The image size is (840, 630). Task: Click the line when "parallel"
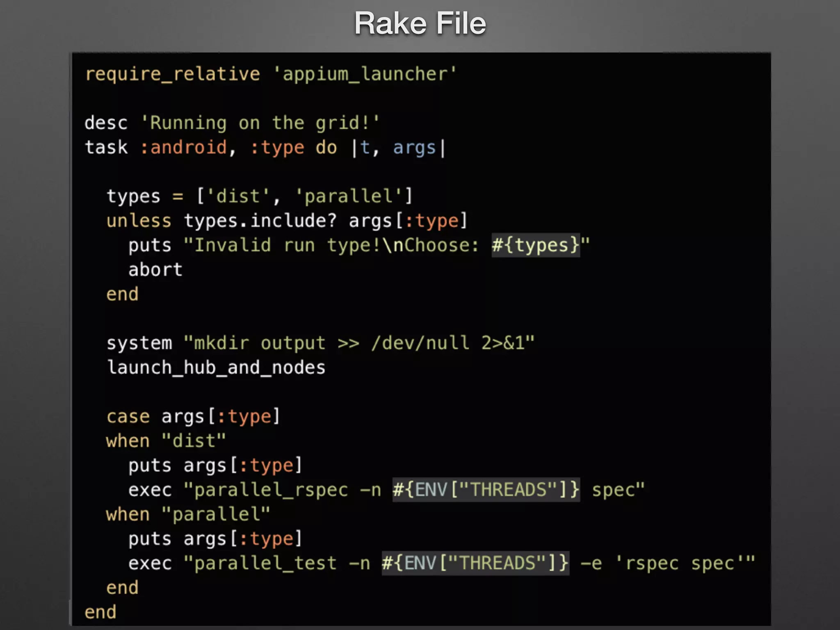(188, 514)
